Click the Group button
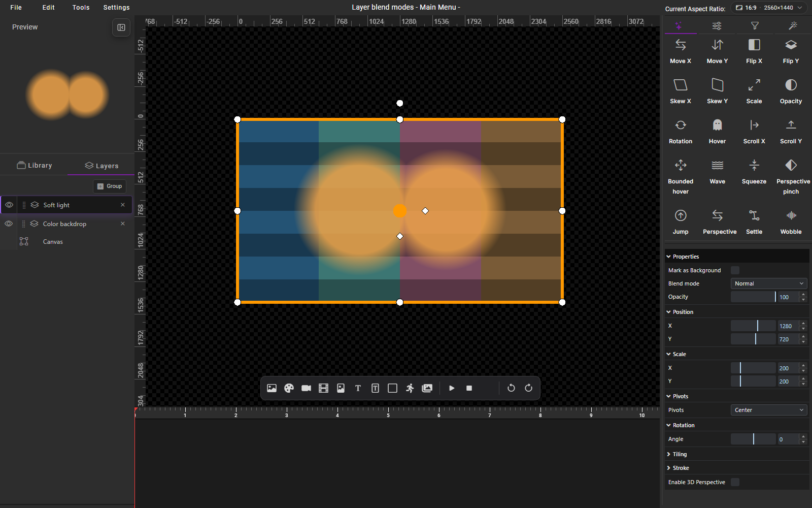Image resolution: width=812 pixels, height=508 pixels. pyautogui.click(x=110, y=186)
